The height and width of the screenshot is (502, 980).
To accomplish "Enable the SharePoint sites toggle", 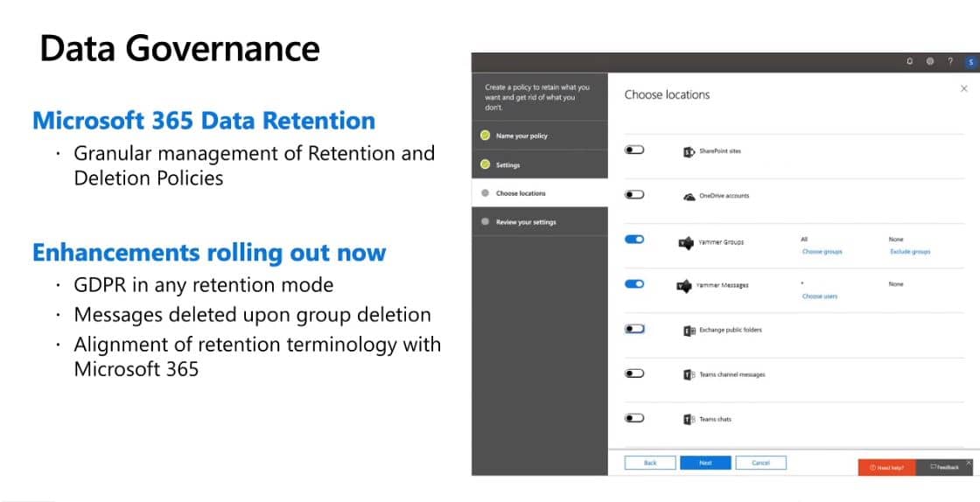I will coord(634,150).
